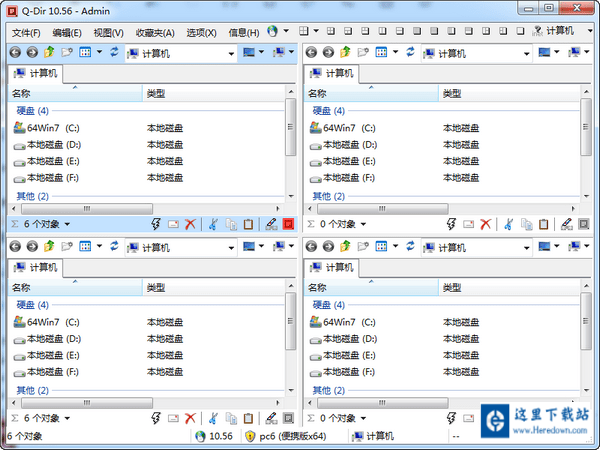Viewport: 600px width, 450px height.
Task: Go up one level in bottom-right pane
Action: click(x=345, y=246)
